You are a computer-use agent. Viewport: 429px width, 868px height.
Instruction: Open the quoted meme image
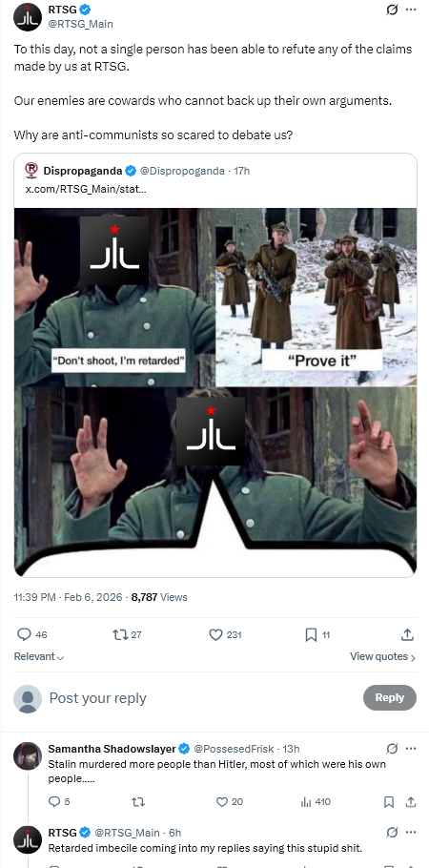pyautogui.click(x=215, y=392)
